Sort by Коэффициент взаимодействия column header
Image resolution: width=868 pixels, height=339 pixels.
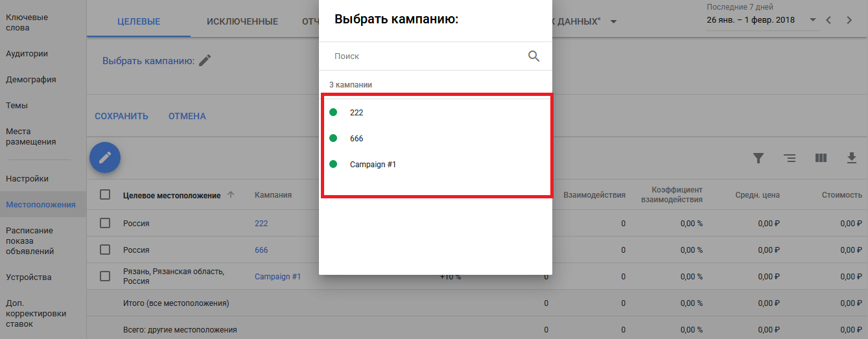[x=672, y=194]
